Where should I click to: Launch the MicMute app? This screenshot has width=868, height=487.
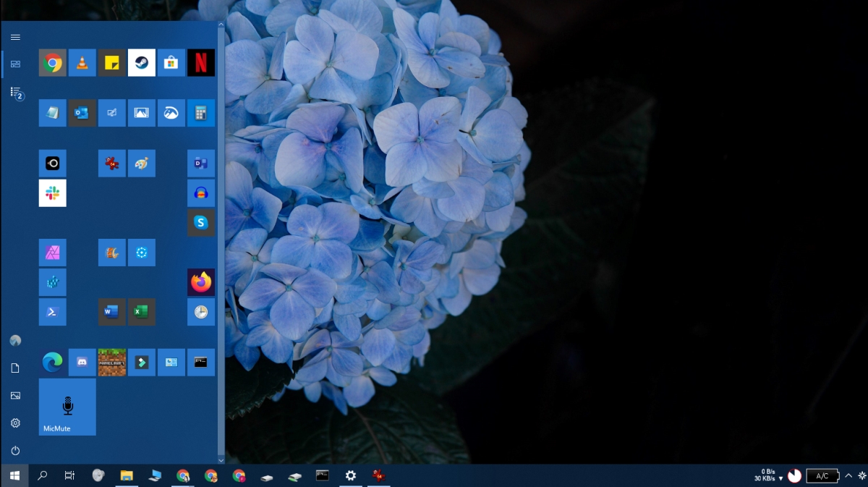pos(67,407)
